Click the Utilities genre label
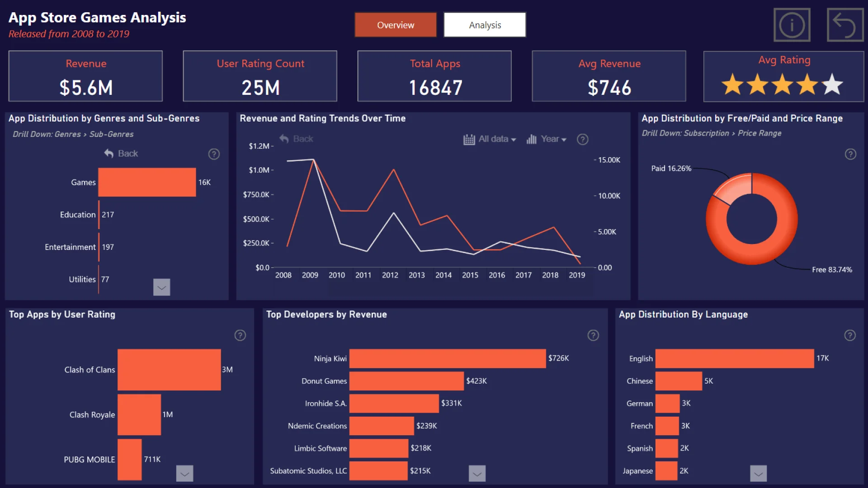 (82, 280)
